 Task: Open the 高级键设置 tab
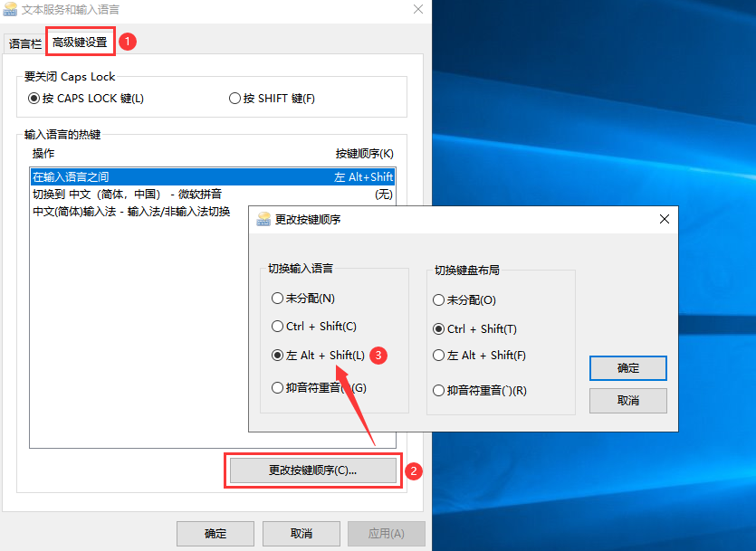[x=80, y=43]
